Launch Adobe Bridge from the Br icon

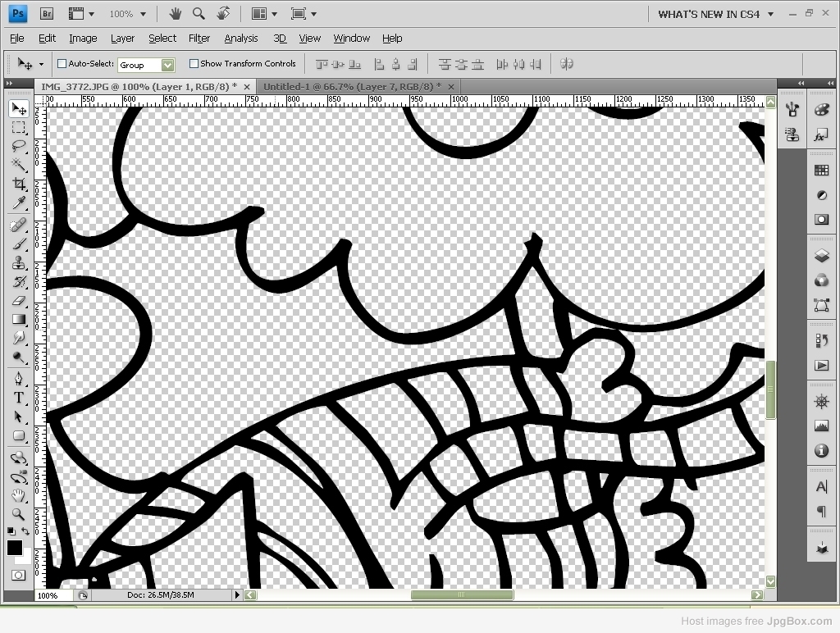click(x=47, y=14)
